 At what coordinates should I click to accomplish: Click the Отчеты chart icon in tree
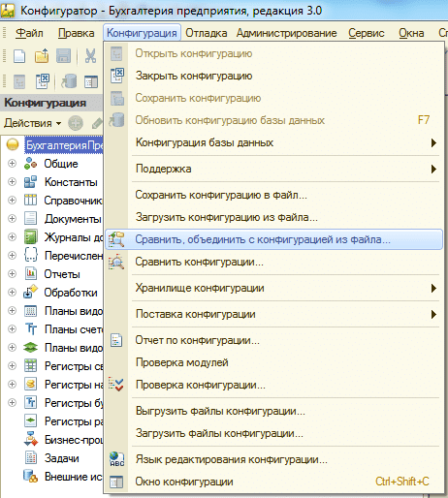click(x=31, y=274)
